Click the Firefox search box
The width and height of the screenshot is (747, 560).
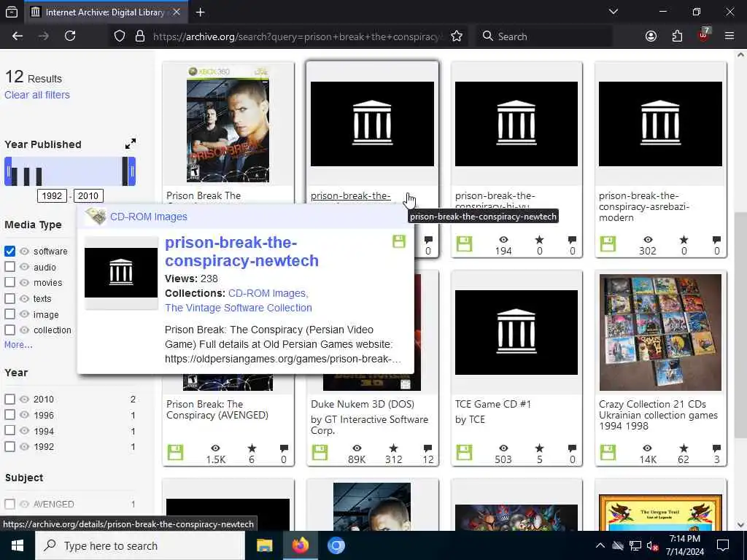click(x=544, y=36)
